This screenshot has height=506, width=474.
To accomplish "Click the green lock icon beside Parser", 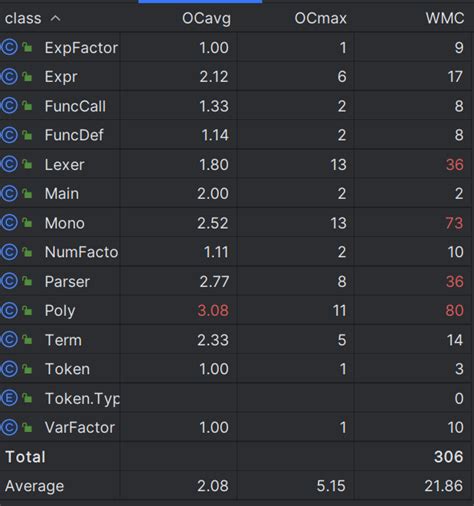I will [27, 281].
